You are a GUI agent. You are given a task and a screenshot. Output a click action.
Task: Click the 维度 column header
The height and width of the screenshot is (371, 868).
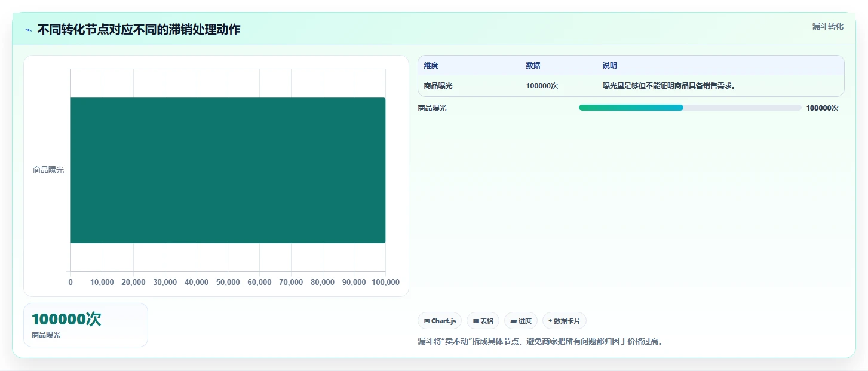click(x=431, y=66)
